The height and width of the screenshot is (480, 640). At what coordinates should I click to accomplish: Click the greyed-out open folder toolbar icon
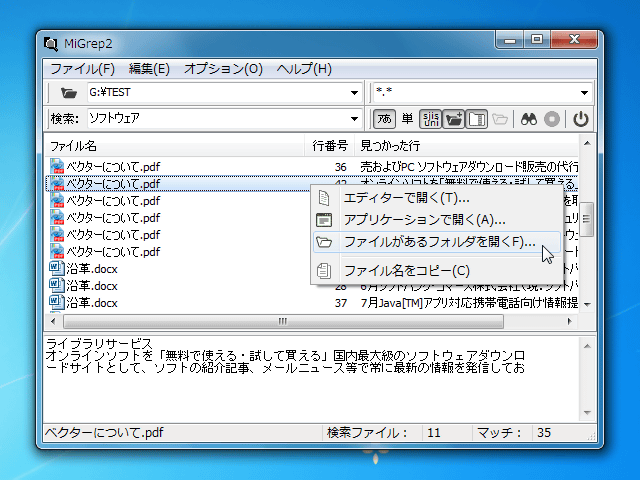click(x=500, y=119)
